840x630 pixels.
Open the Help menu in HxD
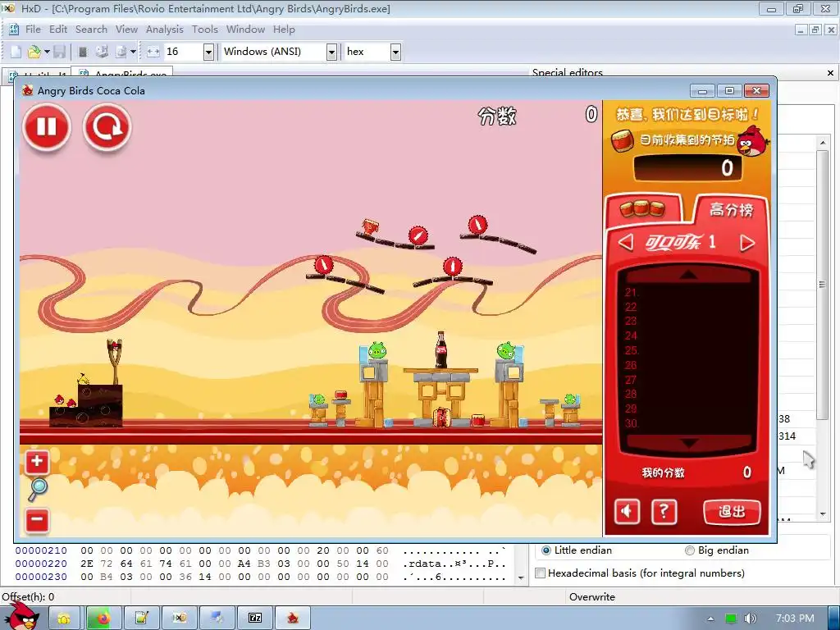pos(284,30)
